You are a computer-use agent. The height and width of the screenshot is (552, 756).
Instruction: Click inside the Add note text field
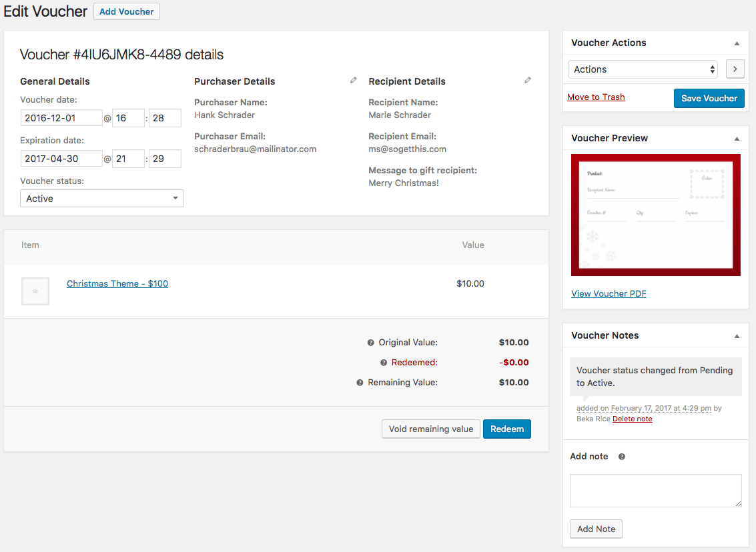click(655, 490)
